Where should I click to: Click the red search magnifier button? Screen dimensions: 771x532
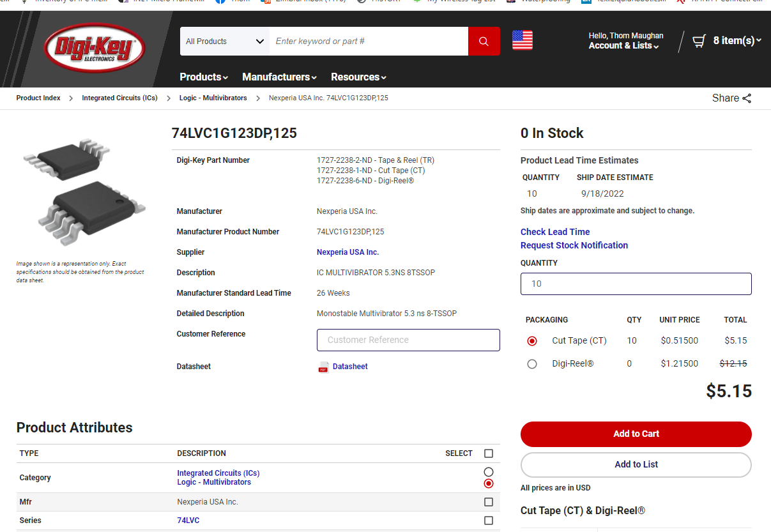(x=484, y=42)
